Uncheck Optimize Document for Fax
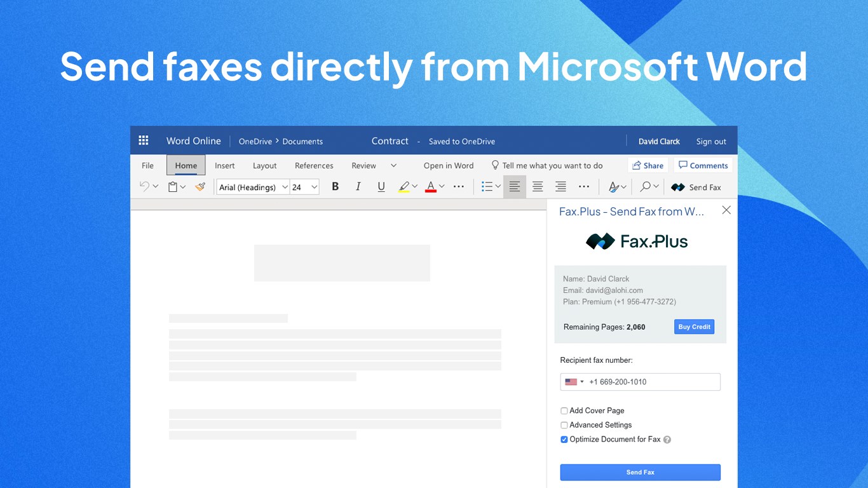 click(564, 440)
